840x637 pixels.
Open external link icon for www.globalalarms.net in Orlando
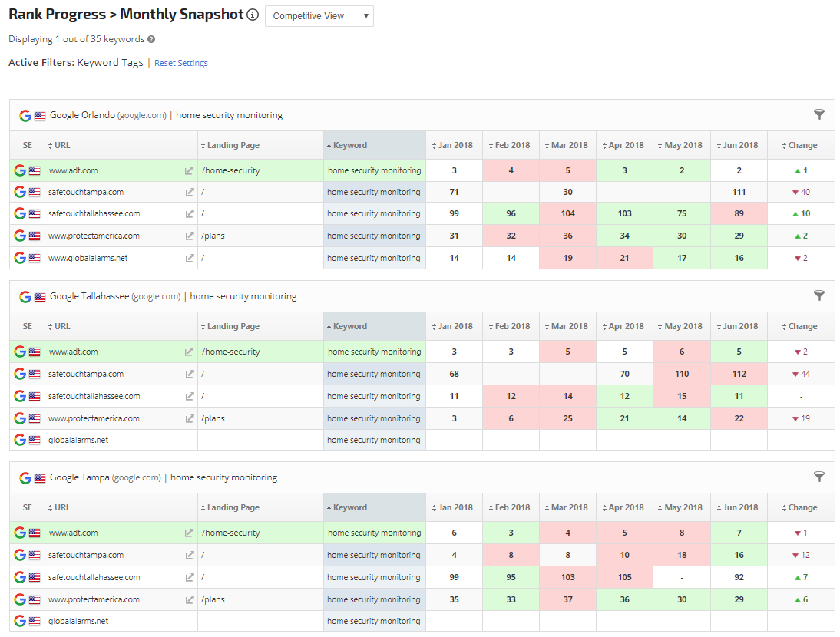190,259
